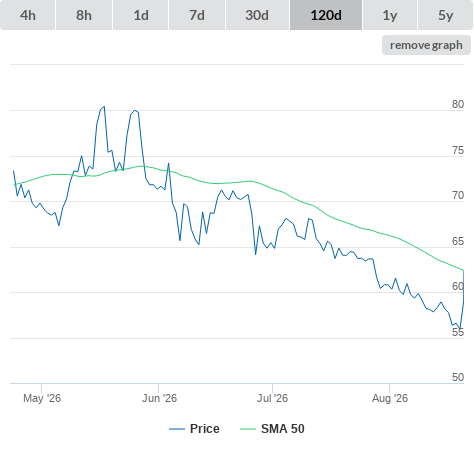The image size is (474, 455).
Task: Open the 30d chart view
Action: pyautogui.click(x=257, y=15)
